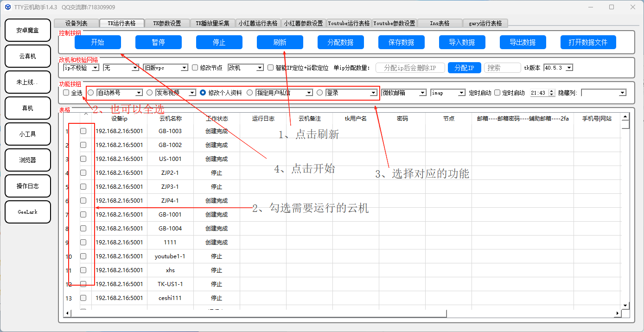Check the row checkbox for GB-1003
The width and height of the screenshot is (644, 332).
(83, 131)
